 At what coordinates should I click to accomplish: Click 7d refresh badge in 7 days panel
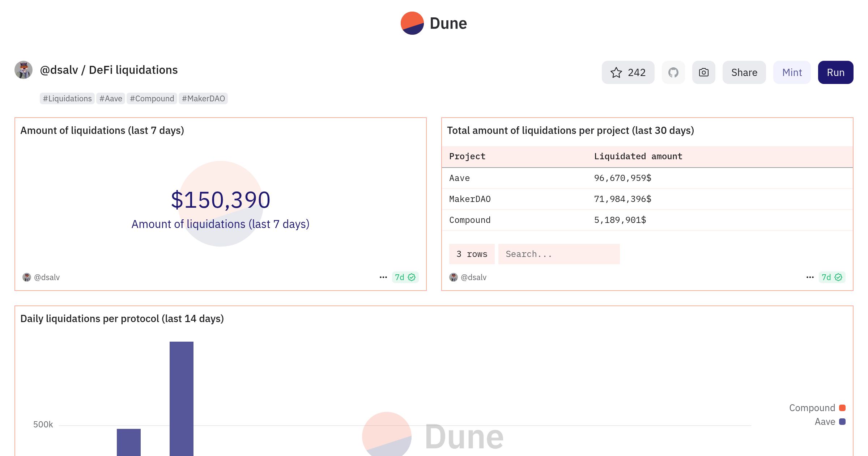pos(405,277)
